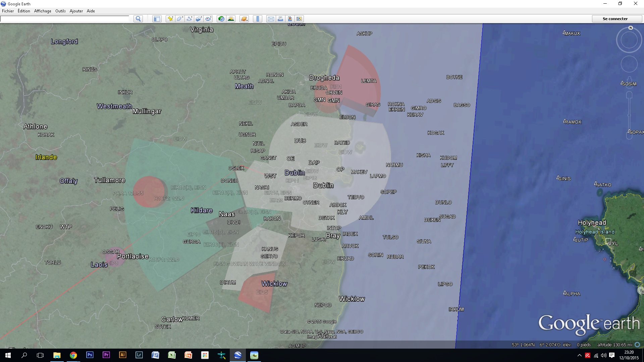Adjust the zoom slider
Viewport: 644px width, 362px height.
tap(629, 115)
